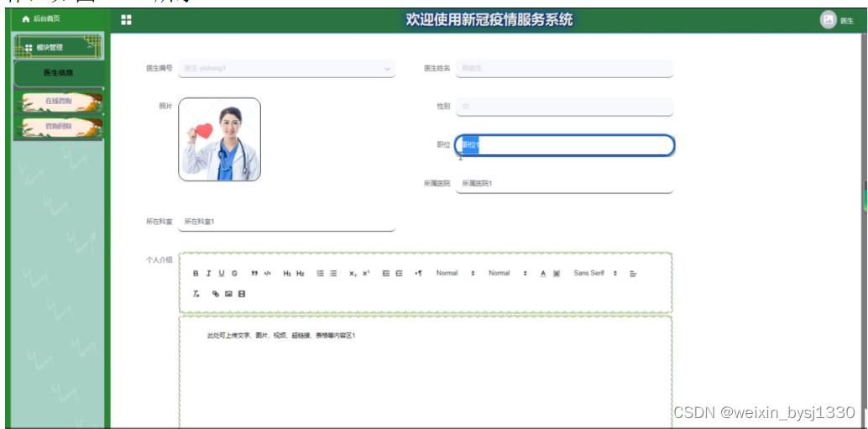
Task: Click the 医生姓名 input field
Action: click(x=564, y=68)
